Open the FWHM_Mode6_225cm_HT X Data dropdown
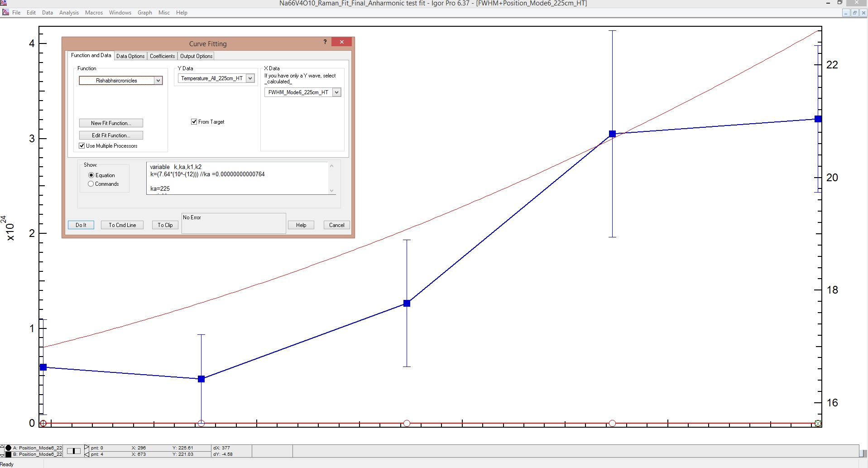 click(x=336, y=92)
